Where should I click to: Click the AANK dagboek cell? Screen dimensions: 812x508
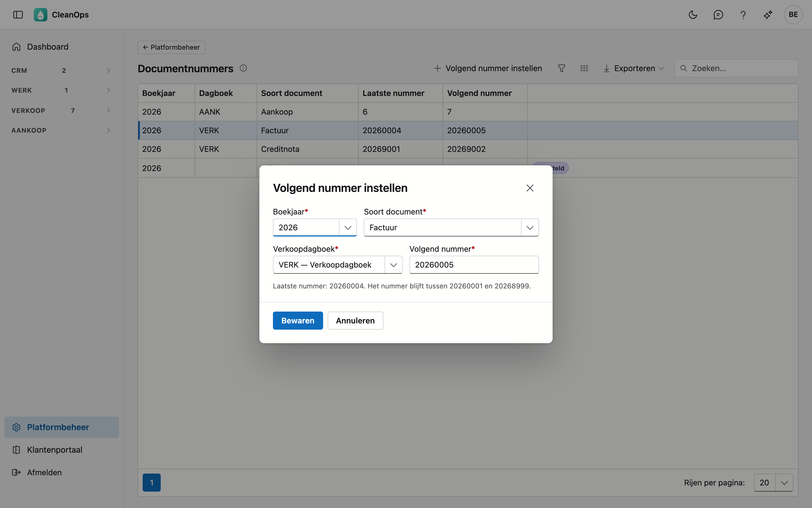pyautogui.click(x=226, y=111)
